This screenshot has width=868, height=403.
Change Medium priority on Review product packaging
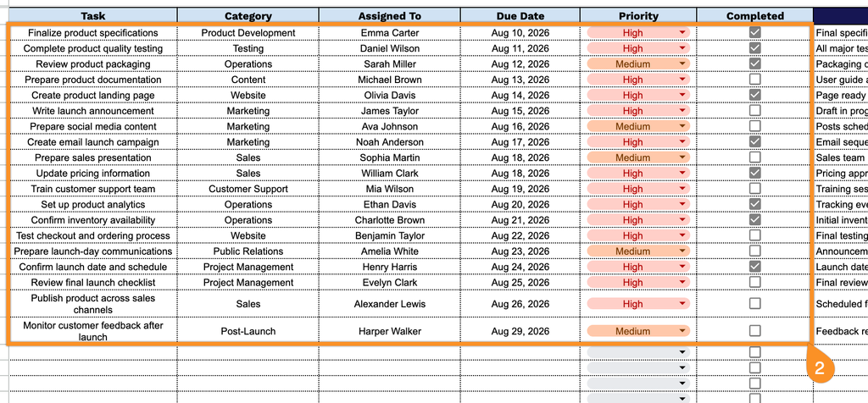[x=682, y=64]
